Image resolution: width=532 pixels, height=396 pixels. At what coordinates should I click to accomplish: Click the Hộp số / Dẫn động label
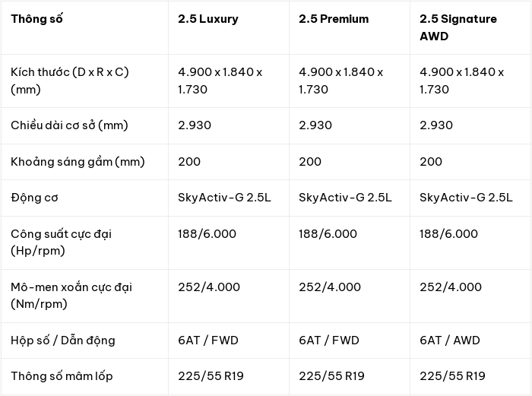pyautogui.click(x=63, y=341)
